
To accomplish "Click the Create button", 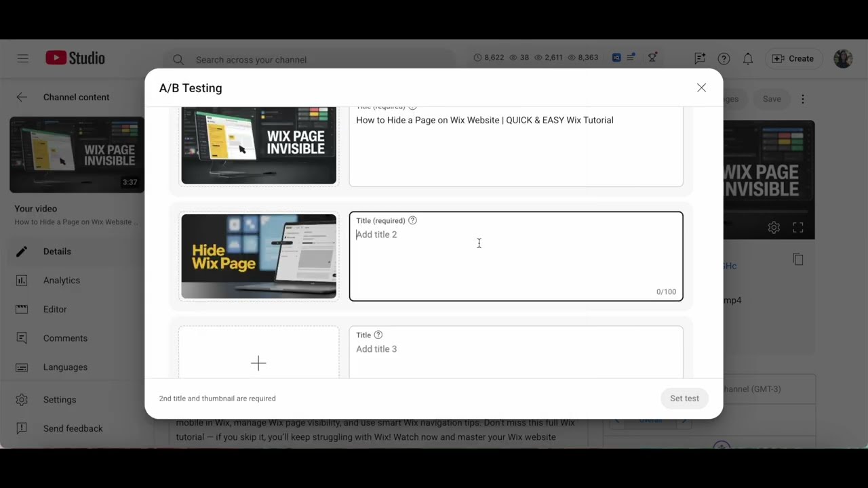I will coord(793,59).
